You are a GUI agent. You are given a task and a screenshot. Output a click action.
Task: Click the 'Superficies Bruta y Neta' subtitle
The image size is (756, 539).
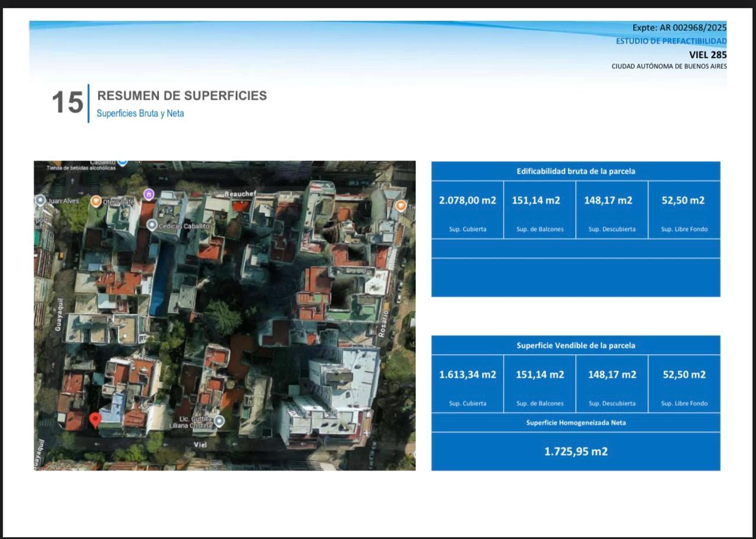click(140, 113)
